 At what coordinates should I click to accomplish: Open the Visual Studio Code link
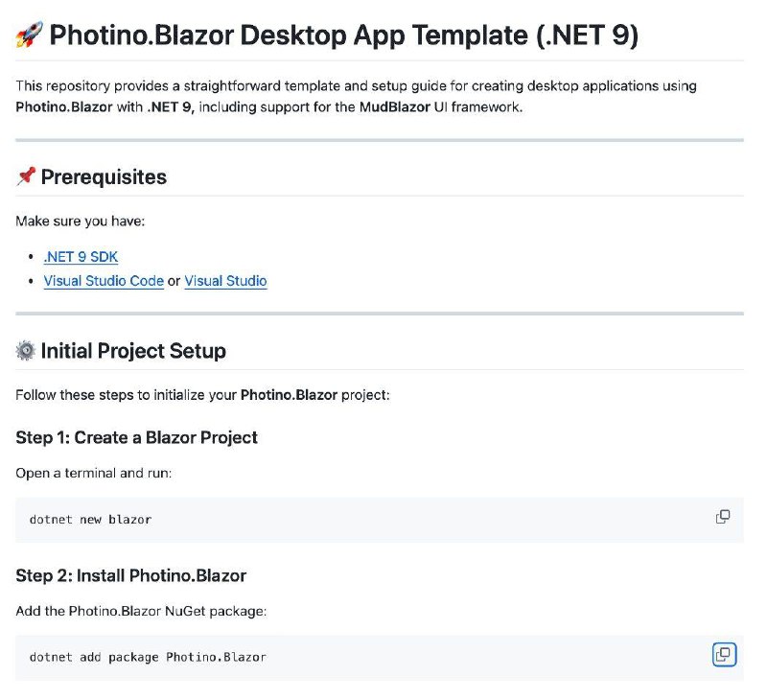click(x=104, y=281)
